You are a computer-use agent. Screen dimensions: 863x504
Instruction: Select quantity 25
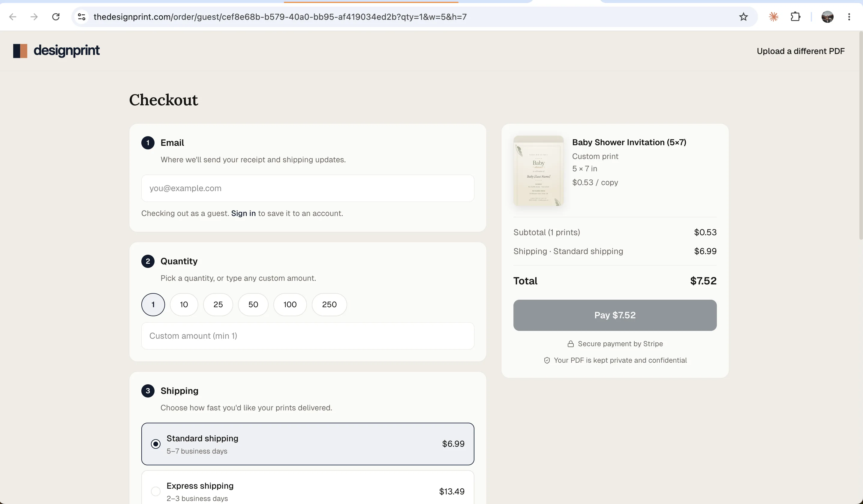pyautogui.click(x=218, y=304)
